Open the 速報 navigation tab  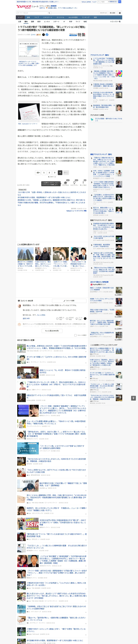click(x=28, y=17)
